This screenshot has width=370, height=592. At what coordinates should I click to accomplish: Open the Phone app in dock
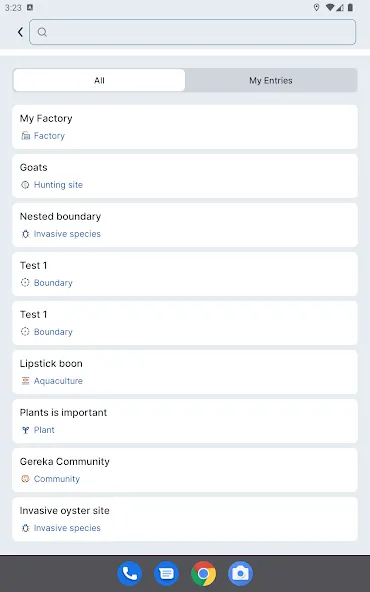(130, 574)
